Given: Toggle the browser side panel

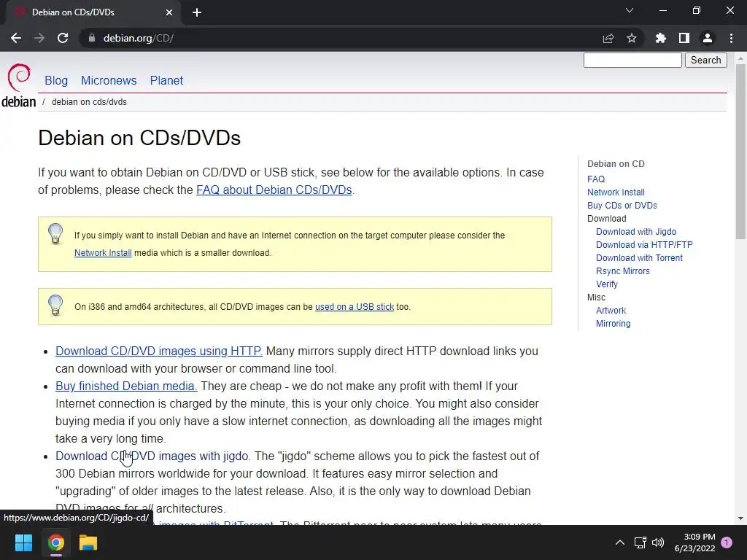Looking at the screenshot, I should click(x=684, y=38).
